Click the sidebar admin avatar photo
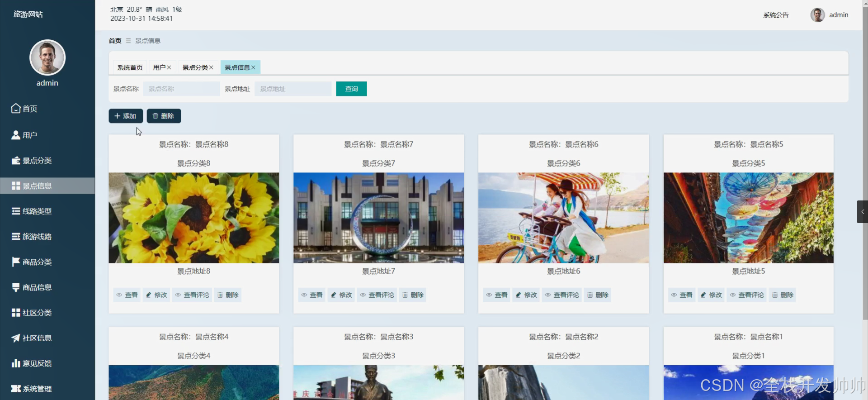 (47, 57)
